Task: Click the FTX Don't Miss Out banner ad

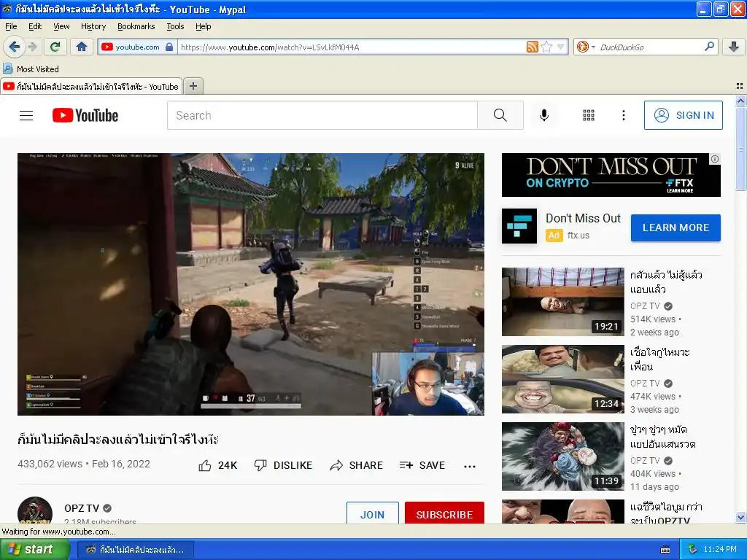Action: (611, 175)
